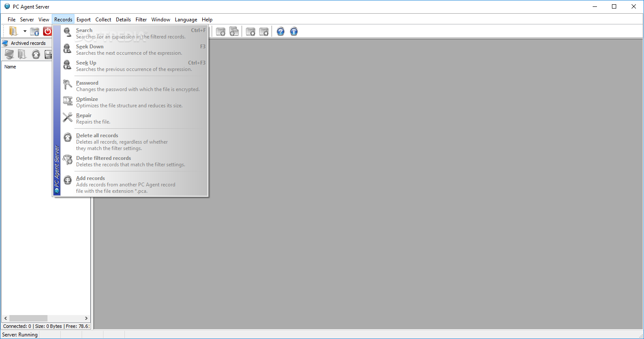Select the Delete filtered records entry
Image resolution: width=644 pixels, height=339 pixels.
coord(134,161)
